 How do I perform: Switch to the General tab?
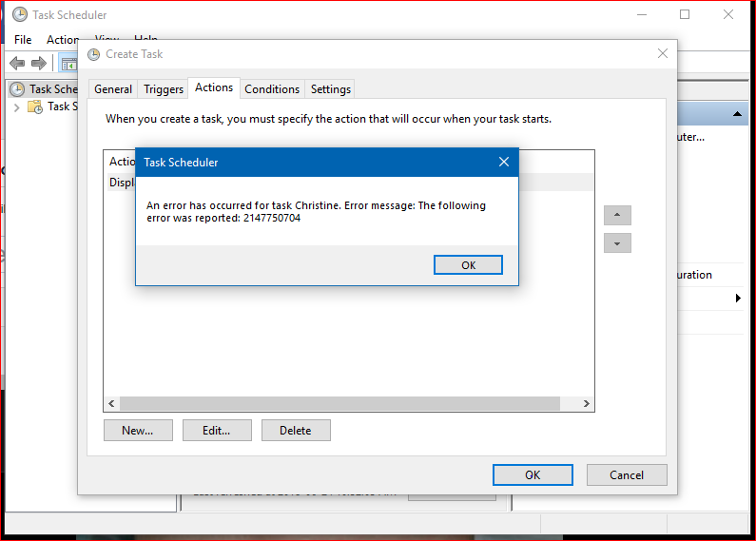(113, 89)
